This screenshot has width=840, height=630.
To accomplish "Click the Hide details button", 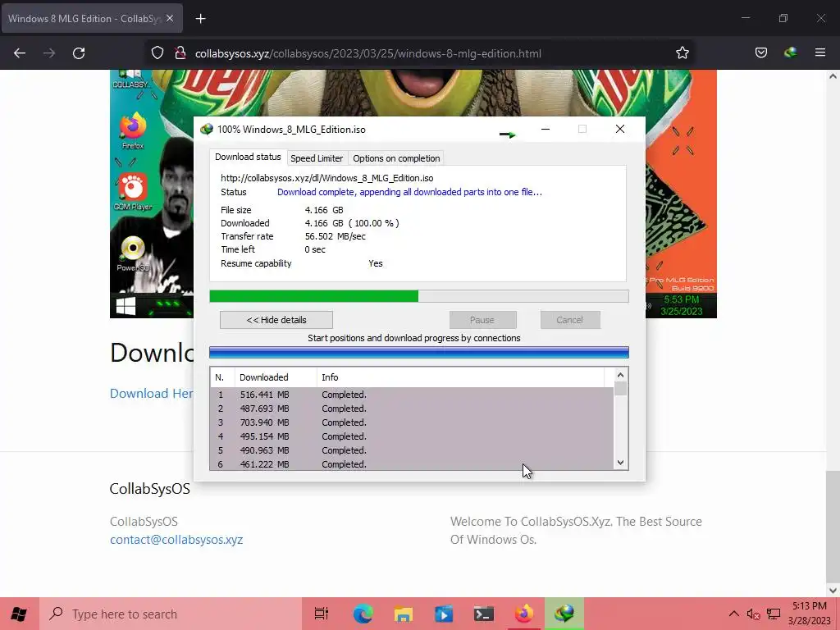I will pos(276,320).
